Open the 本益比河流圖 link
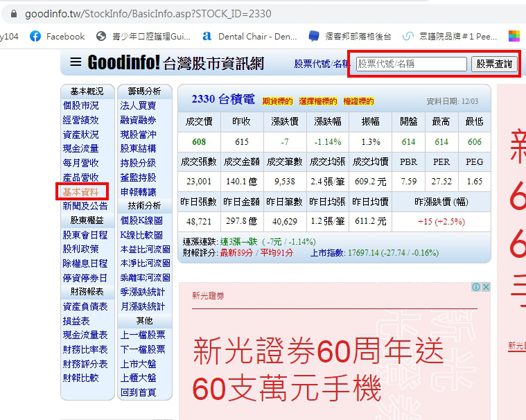Image resolution: width=526 pixels, height=420 pixels. [145, 250]
